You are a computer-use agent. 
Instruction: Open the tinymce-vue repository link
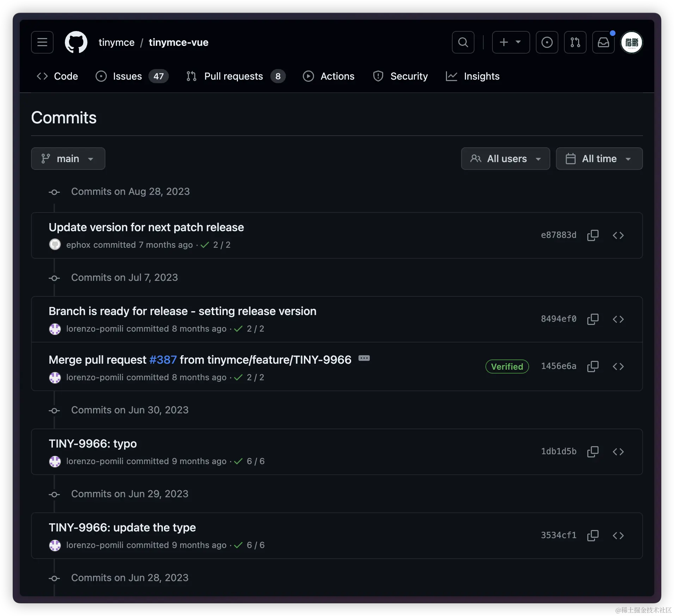click(x=178, y=42)
